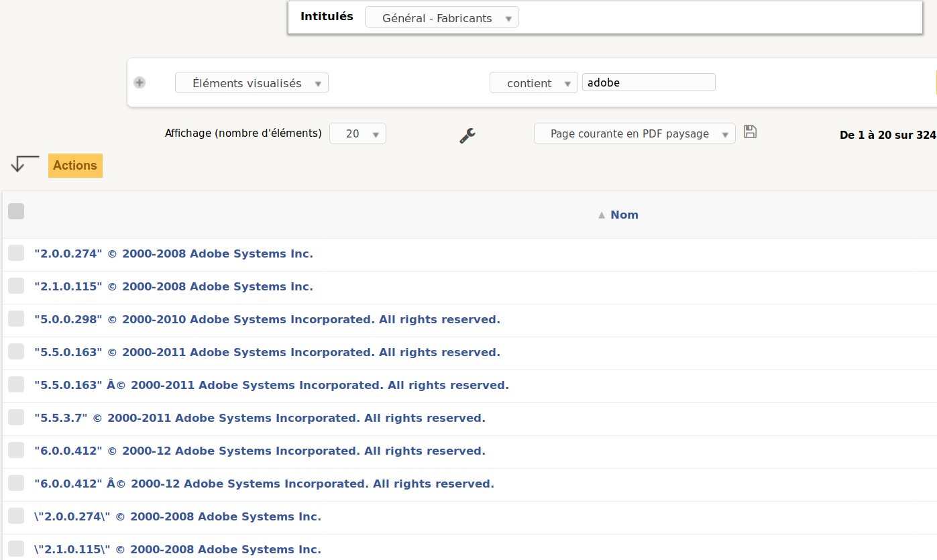
Task: Change the number of displayed elements from 20
Action: [x=357, y=133]
